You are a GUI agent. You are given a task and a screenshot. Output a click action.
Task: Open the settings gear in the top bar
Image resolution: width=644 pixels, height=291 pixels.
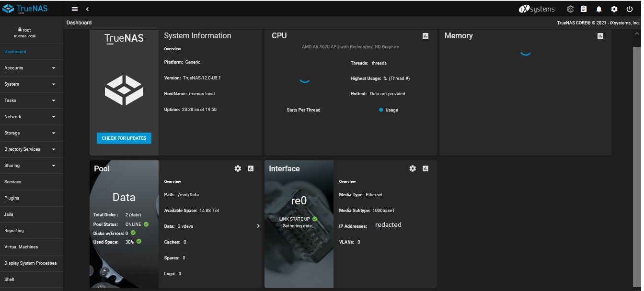(614, 9)
